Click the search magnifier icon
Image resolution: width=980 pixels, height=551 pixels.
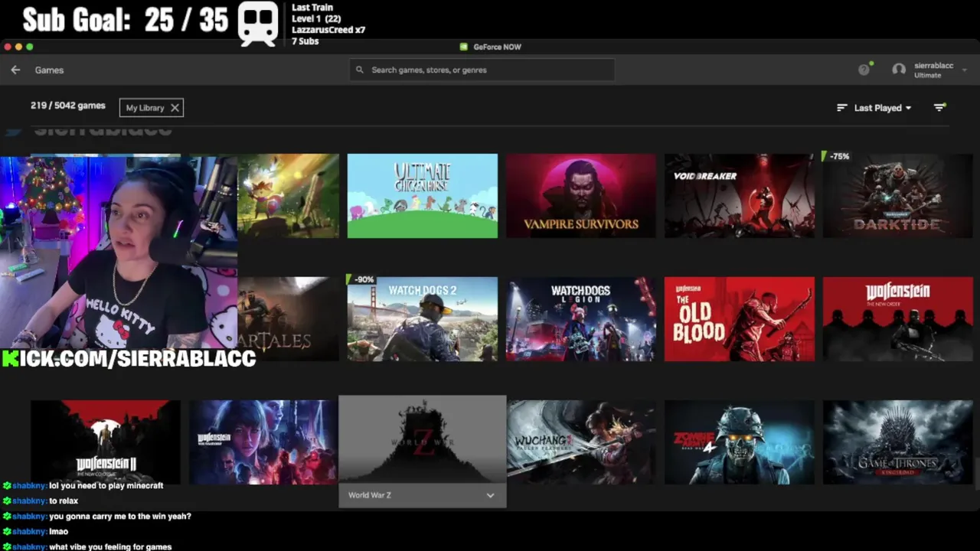tap(360, 70)
